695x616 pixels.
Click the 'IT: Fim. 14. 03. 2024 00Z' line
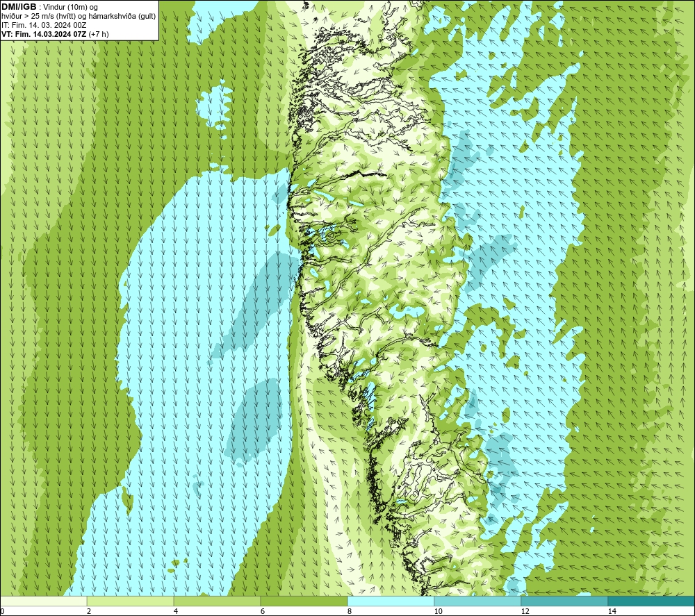[x=44, y=25]
